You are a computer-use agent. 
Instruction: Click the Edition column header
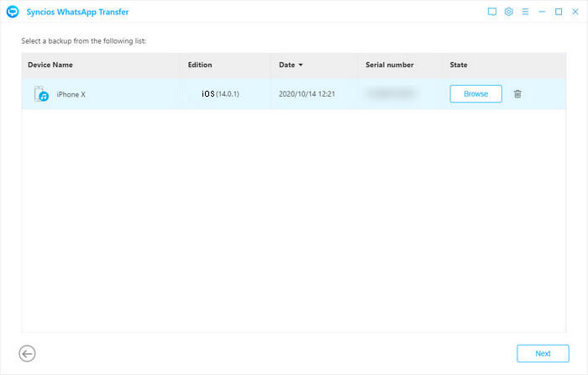[x=200, y=65]
